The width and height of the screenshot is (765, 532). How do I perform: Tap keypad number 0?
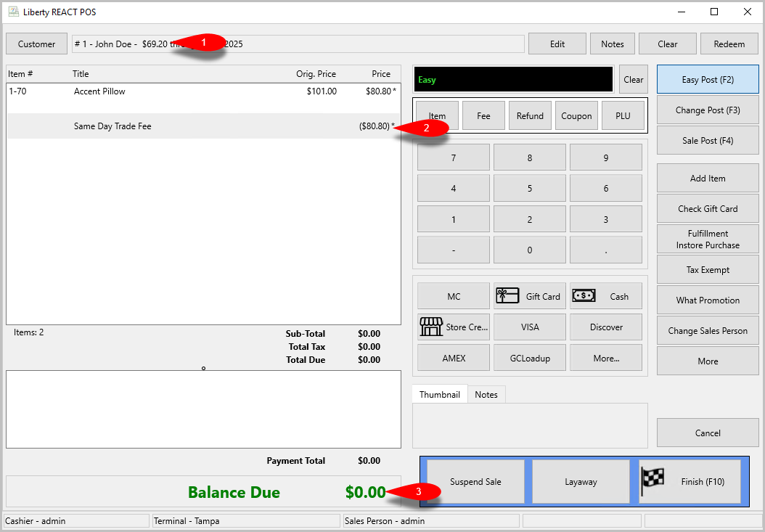click(530, 250)
